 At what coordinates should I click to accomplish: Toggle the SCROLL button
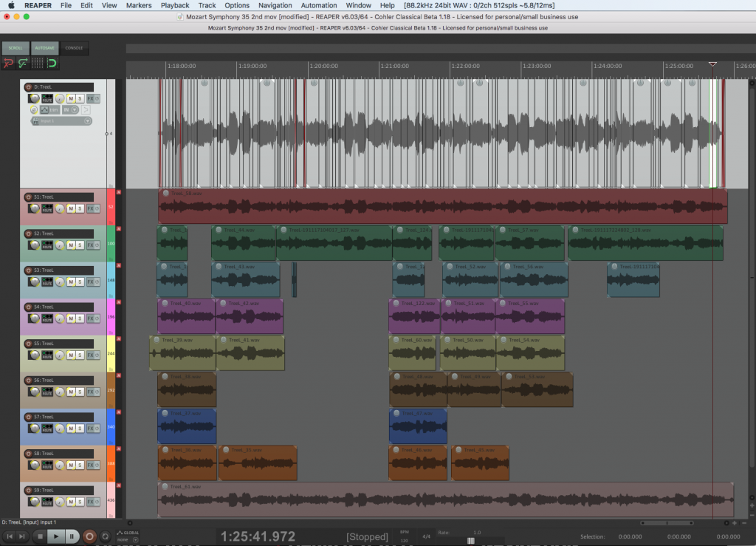click(16, 48)
